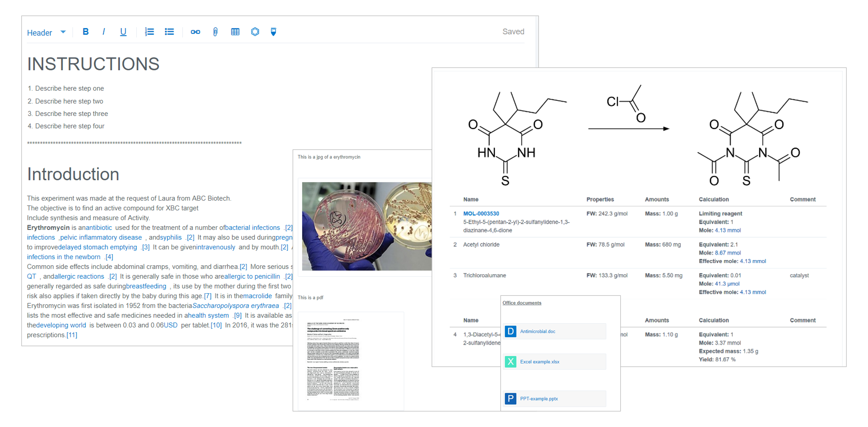Open the PPT-example.pptx file link
This screenshot has height=427, width=868.
tap(539, 399)
